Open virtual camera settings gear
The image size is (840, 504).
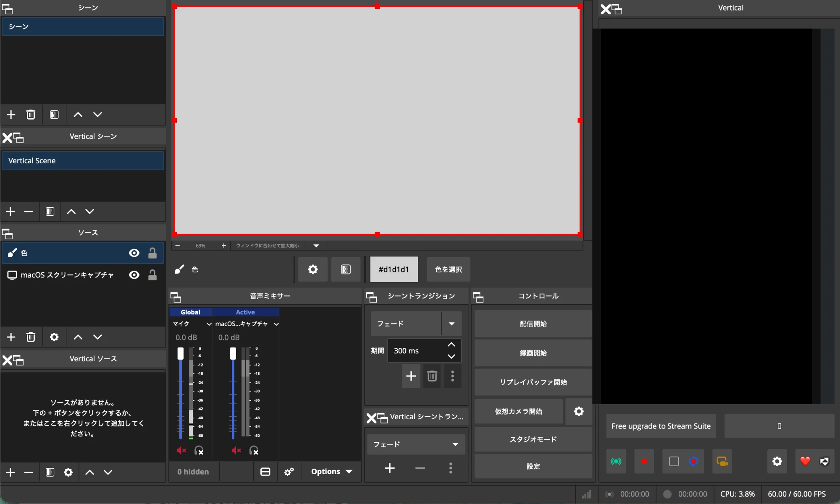click(x=579, y=411)
